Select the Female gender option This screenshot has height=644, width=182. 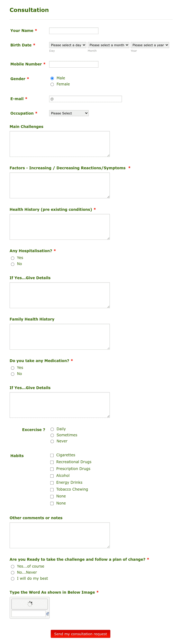pos(52,84)
